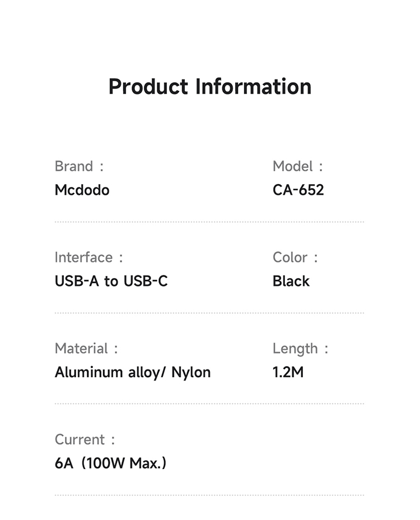Click the USB-A to USB-C value

[111, 281]
